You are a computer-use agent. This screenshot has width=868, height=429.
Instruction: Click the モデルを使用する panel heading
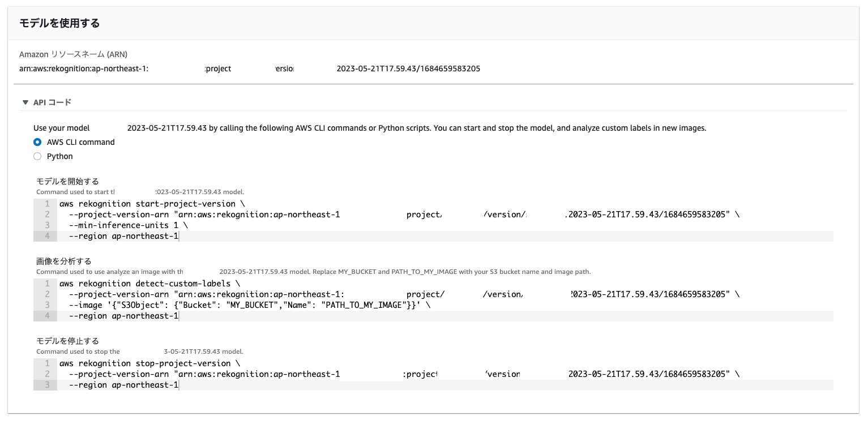(x=59, y=23)
